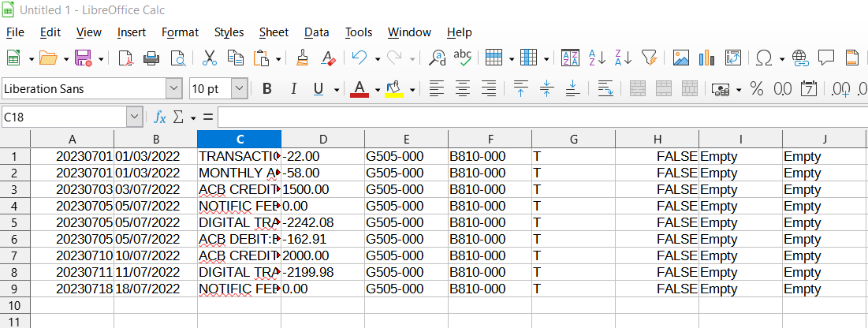The height and width of the screenshot is (328, 868).
Task: Click the Insert Chart icon
Action: pyautogui.click(x=706, y=58)
